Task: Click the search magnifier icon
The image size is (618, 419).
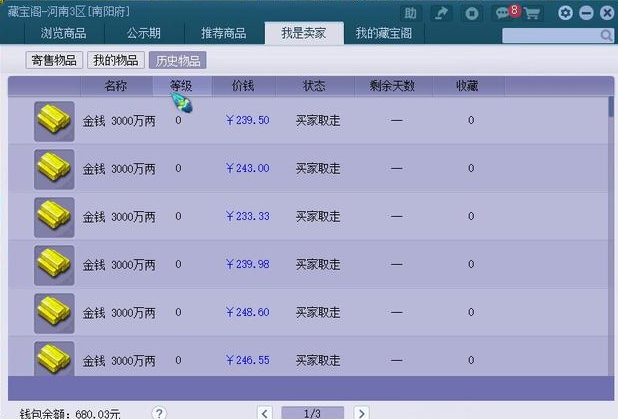Action: pyautogui.click(x=606, y=36)
